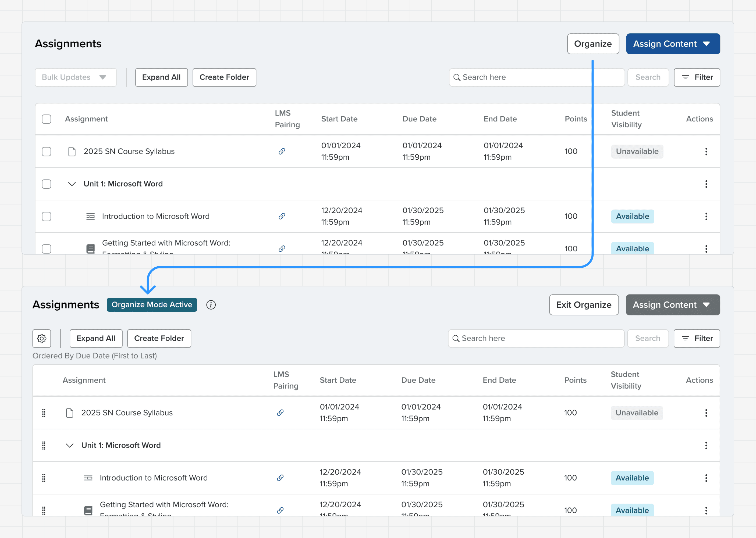Collapse Unit 1 folder chevron in organize mode table
This screenshot has width=756, height=538.
click(x=70, y=445)
